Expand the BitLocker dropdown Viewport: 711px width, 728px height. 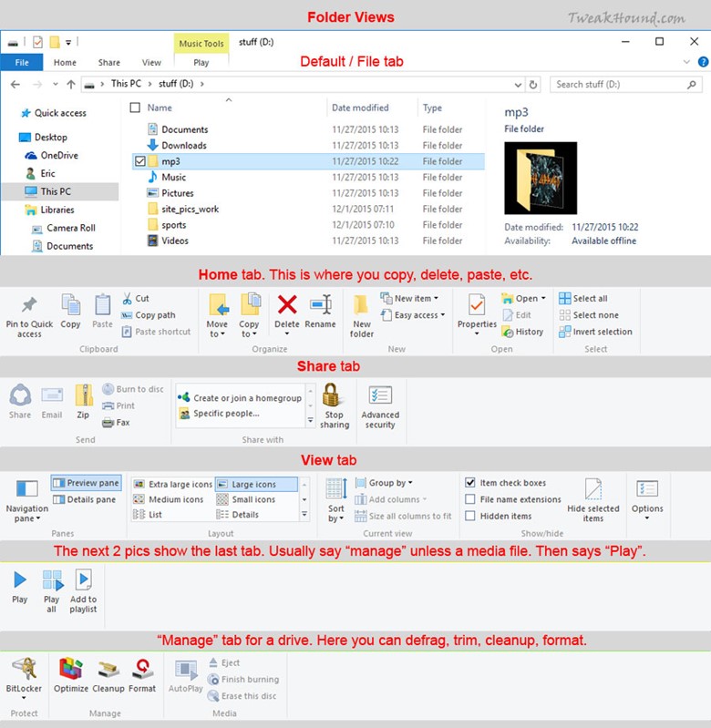[x=24, y=697]
